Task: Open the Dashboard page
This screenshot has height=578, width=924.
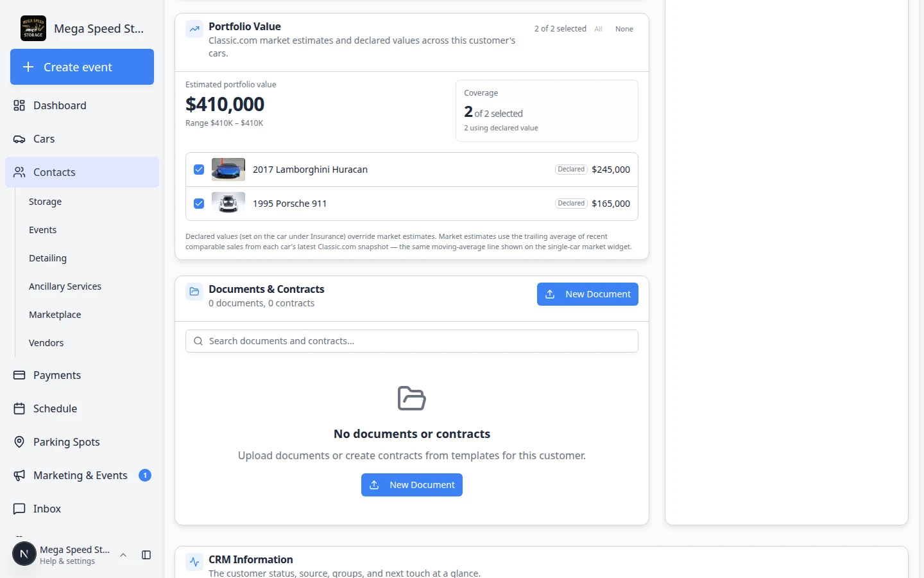Action: point(82,105)
